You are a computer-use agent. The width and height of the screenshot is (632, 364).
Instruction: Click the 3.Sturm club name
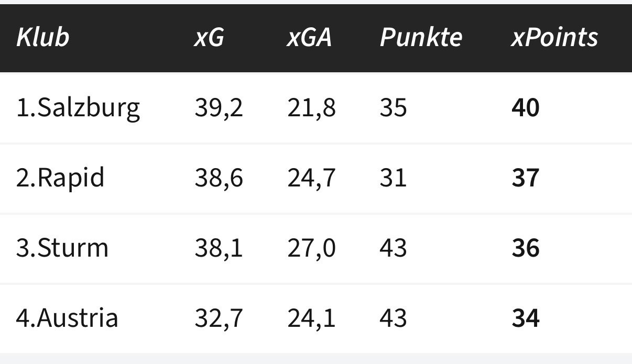click(x=62, y=248)
